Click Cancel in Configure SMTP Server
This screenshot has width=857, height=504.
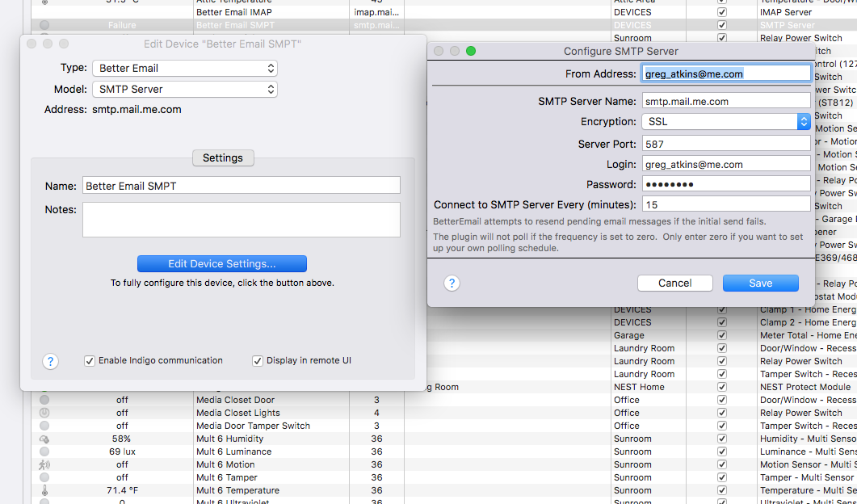pyautogui.click(x=675, y=283)
